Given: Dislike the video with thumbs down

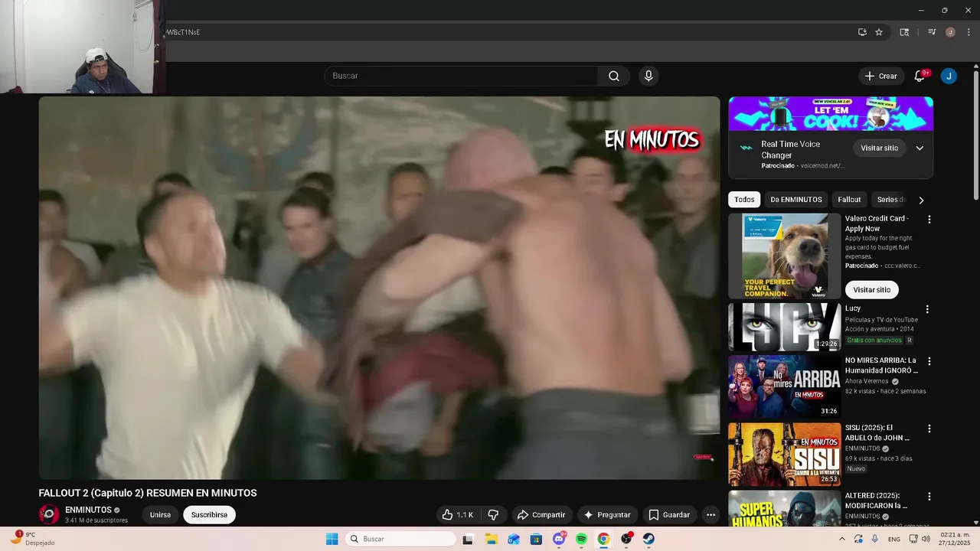Looking at the screenshot, I should point(493,515).
